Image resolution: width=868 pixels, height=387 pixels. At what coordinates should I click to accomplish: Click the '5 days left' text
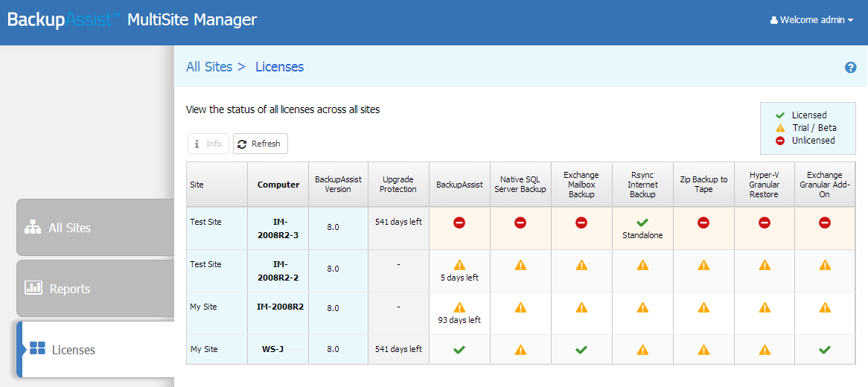pyautogui.click(x=459, y=278)
